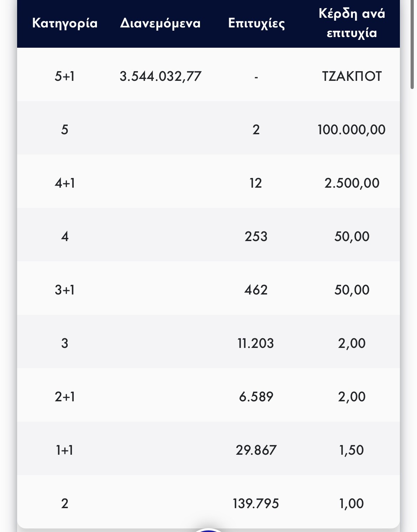The height and width of the screenshot is (532, 417).
Task: Click the Διανεμόμενα column header
Action: coord(160,24)
